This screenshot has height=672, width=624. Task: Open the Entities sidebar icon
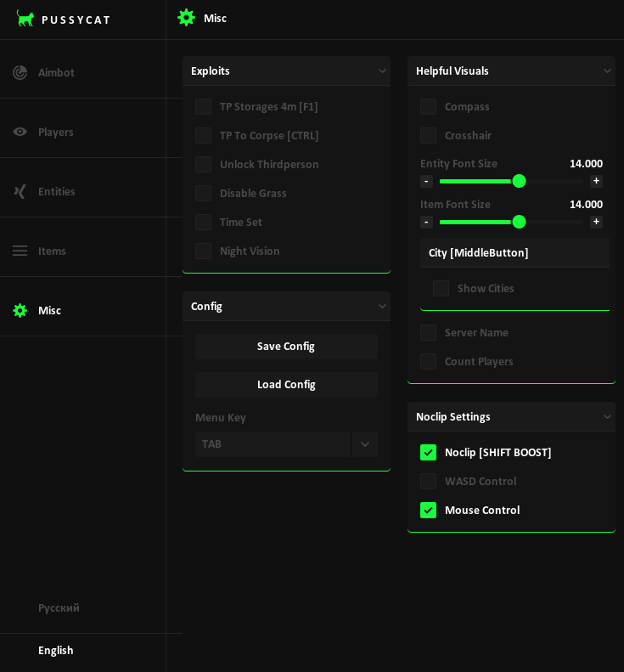point(20,191)
